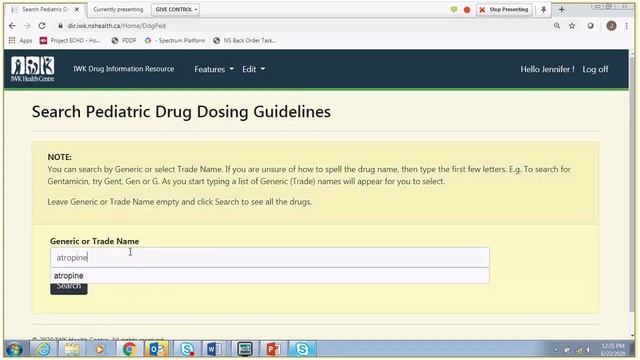Open the profile avatar menu
Viewport: 640px width, 360px height.
(x=611, y=26)
